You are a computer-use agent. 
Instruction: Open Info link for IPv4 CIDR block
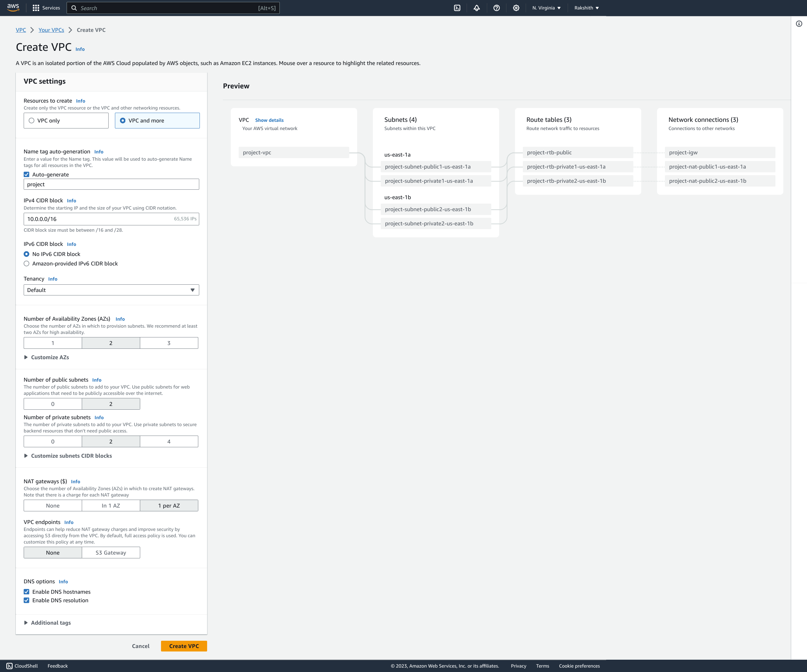click(71, 200)
